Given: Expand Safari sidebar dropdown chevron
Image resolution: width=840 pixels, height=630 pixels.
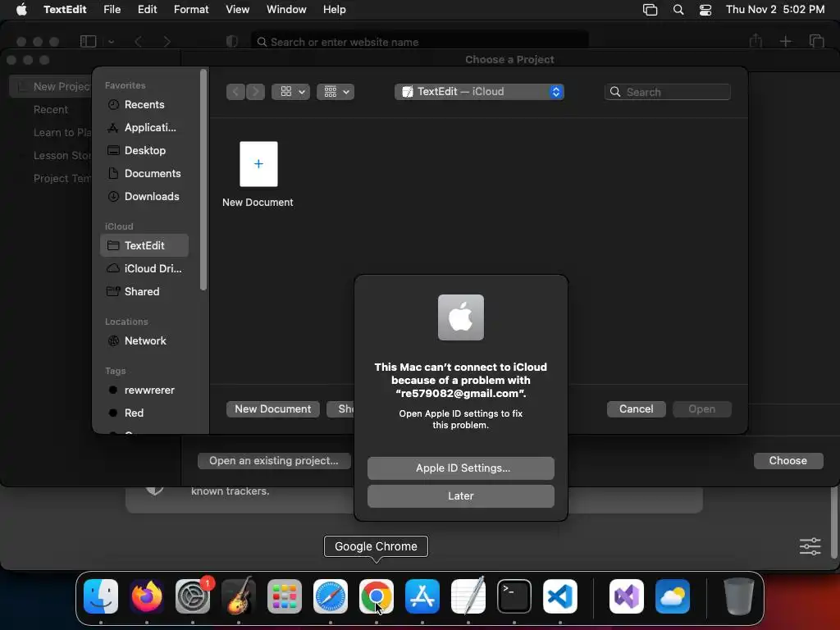Looking at the screenshot, I should click(x=111, y=41).
